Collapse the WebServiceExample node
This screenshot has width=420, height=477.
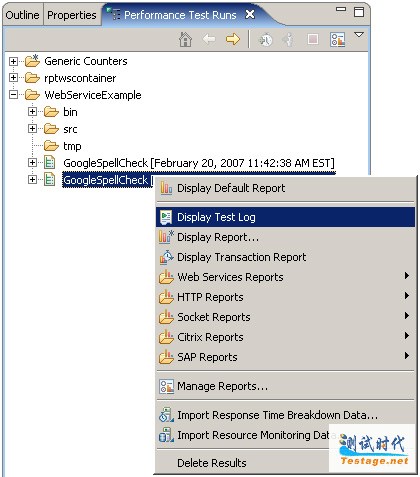point(13,95)
